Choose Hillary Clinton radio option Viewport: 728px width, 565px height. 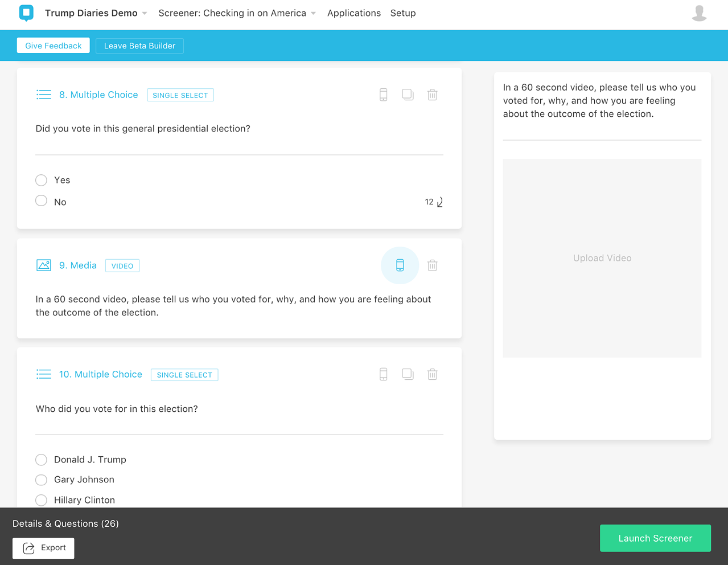click(41, 500)
